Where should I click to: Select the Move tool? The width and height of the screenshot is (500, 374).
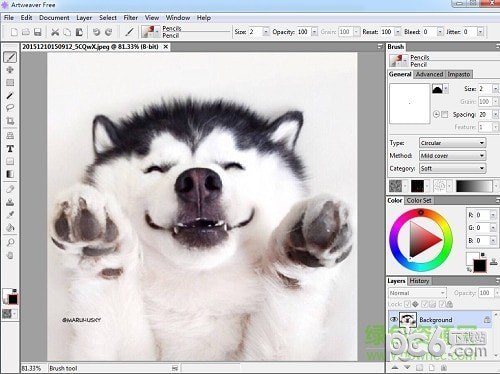point(10,70)
